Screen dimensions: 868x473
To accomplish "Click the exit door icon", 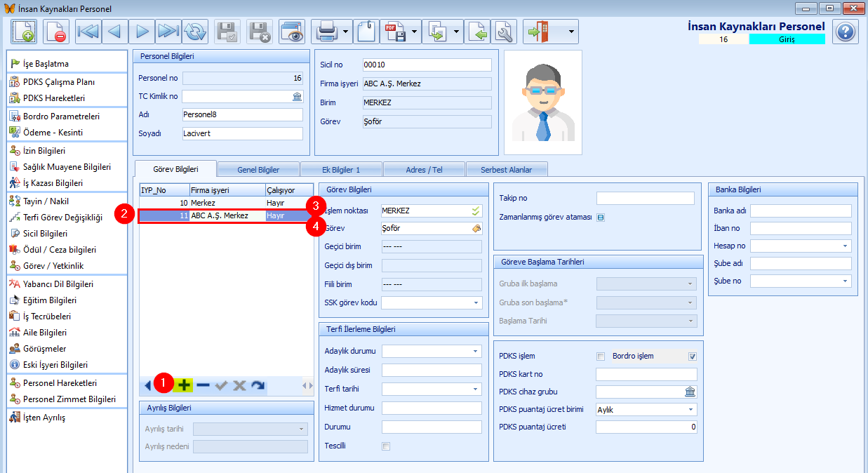I will [539, 32].
